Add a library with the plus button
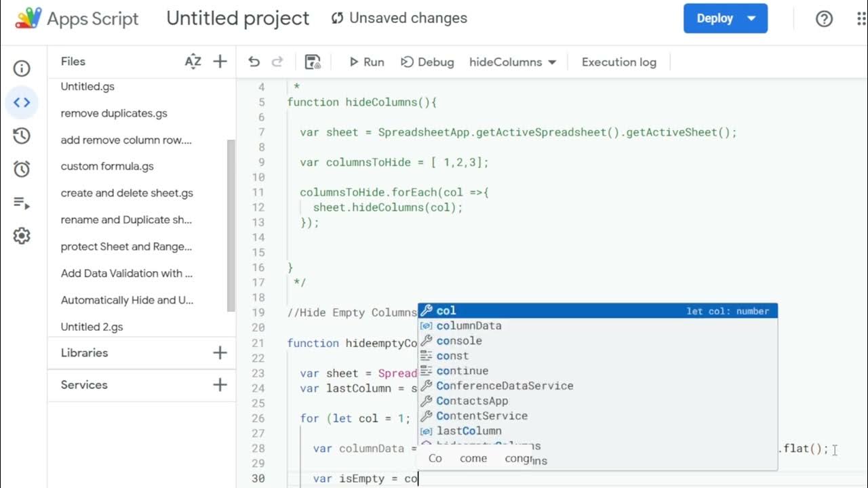The height and width of the screenshot is (488, 868). coord(220,352)
